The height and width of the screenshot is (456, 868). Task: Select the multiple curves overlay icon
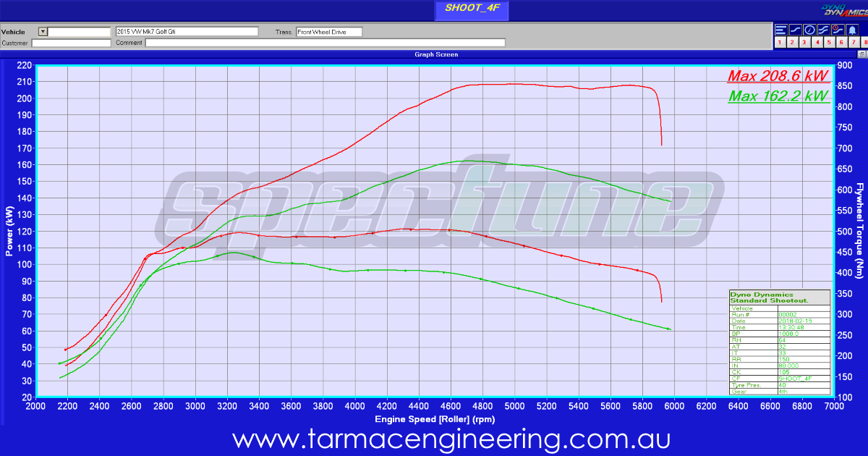pos(822,29)
